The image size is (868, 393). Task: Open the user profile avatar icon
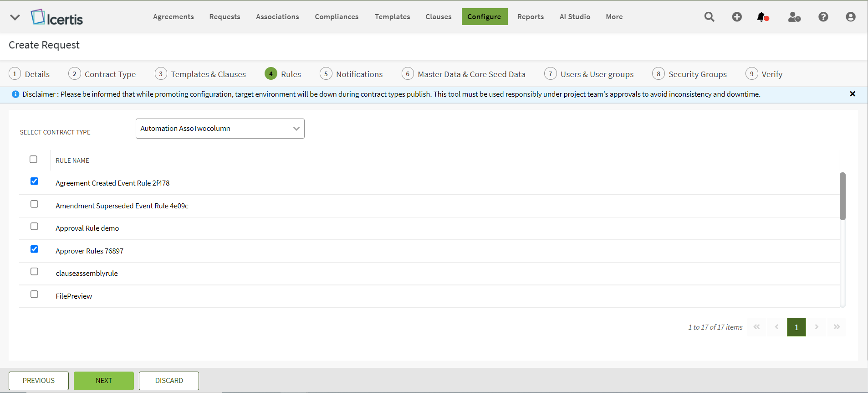coord(850,17)
